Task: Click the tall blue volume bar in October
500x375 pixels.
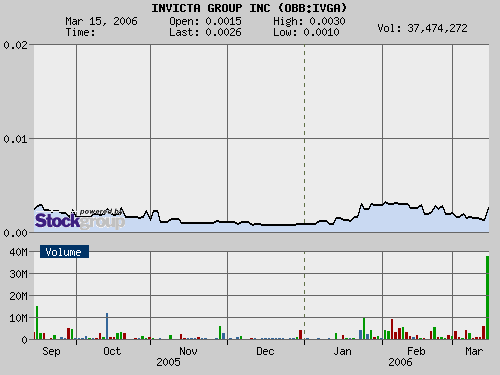Action: [107, 326]
